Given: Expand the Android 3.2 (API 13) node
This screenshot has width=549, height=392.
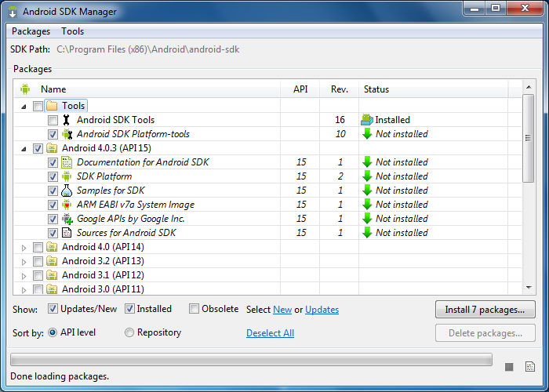Looking at the screenshot, I should click(x=24, y=261).
